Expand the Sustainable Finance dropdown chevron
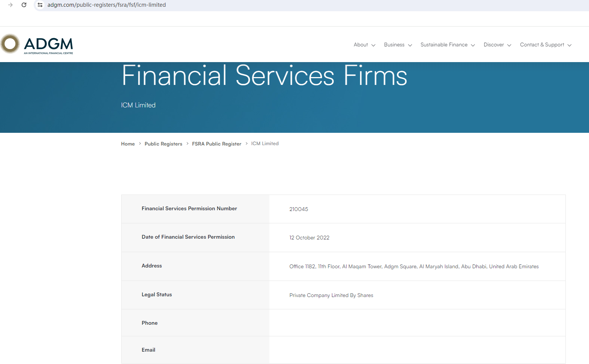 click(473, 45)
